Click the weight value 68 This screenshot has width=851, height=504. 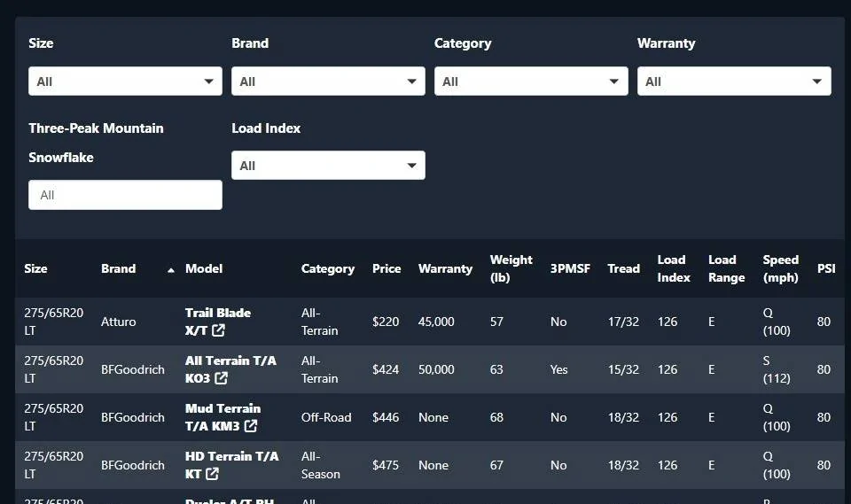click(496, 417)
